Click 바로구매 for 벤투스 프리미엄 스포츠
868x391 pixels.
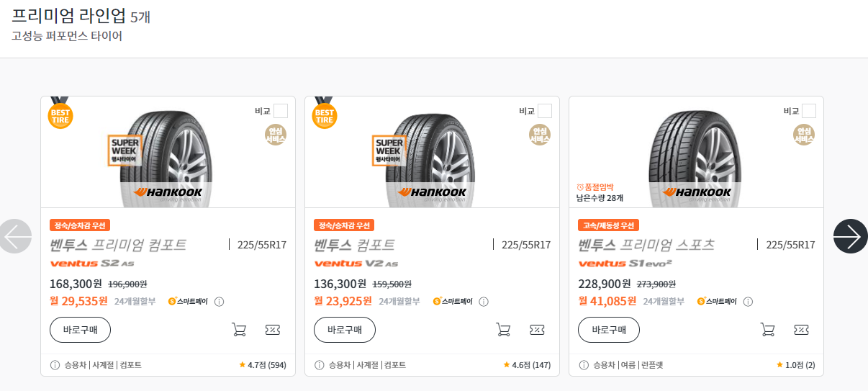[x=609, y=330]
